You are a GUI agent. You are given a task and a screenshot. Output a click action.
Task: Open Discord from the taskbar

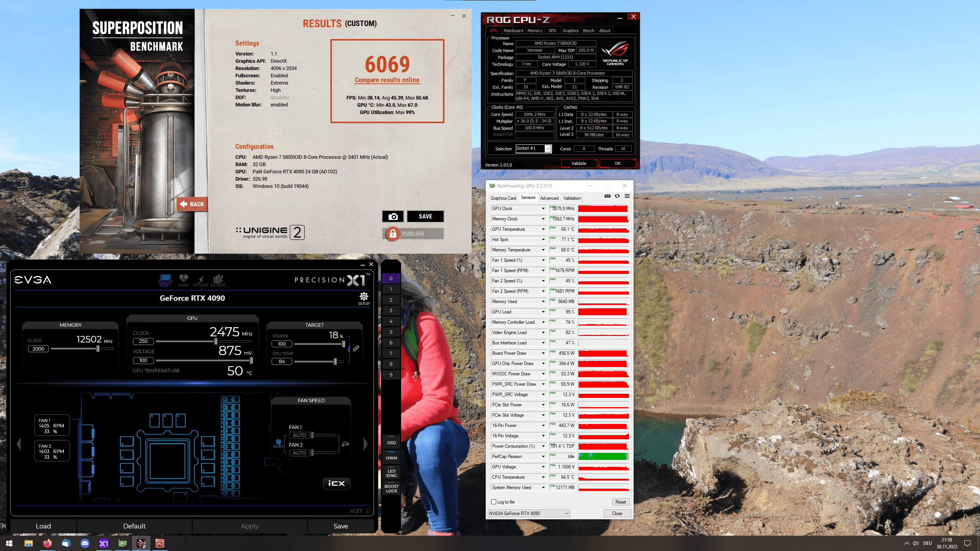click(85, 543)
